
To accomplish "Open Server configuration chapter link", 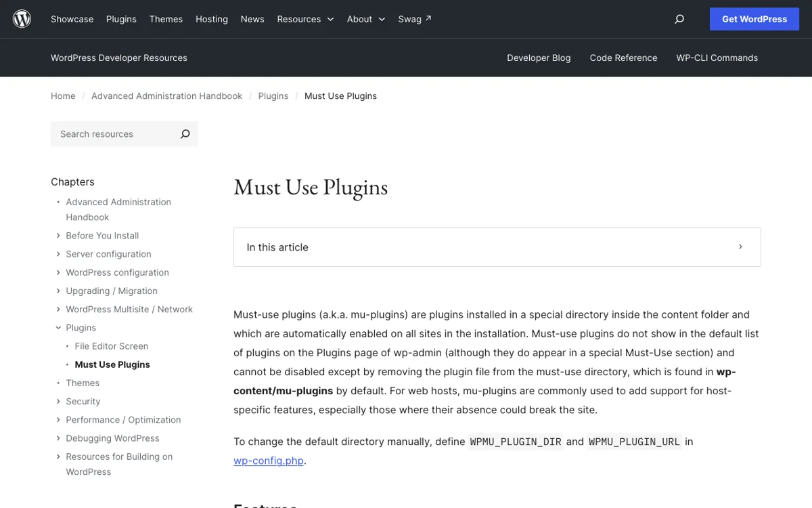I will click(108, 254).
